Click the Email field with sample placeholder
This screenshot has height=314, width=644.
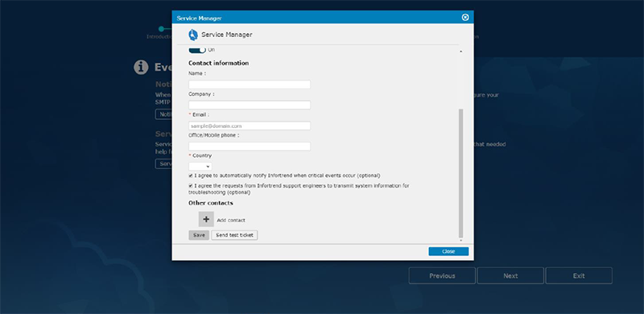250,126
